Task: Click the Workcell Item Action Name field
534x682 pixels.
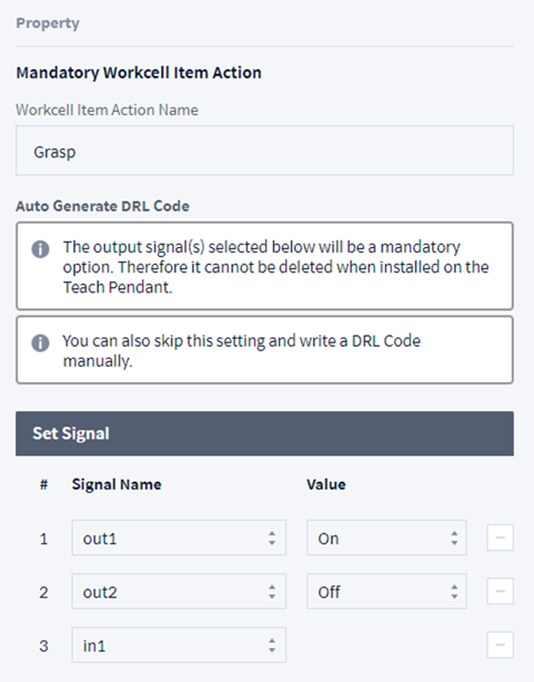Action: tap(264, 150)
